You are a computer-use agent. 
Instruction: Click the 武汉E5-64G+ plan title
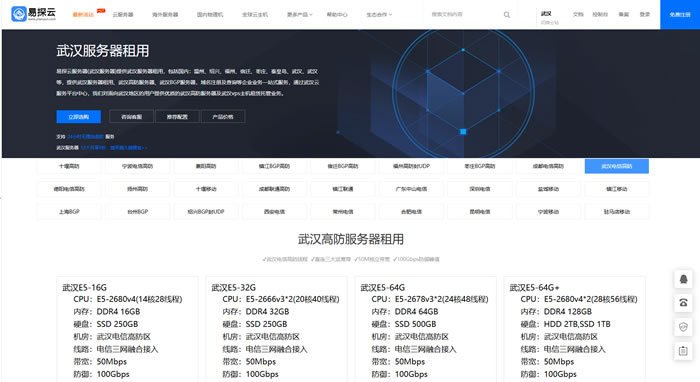534,287
